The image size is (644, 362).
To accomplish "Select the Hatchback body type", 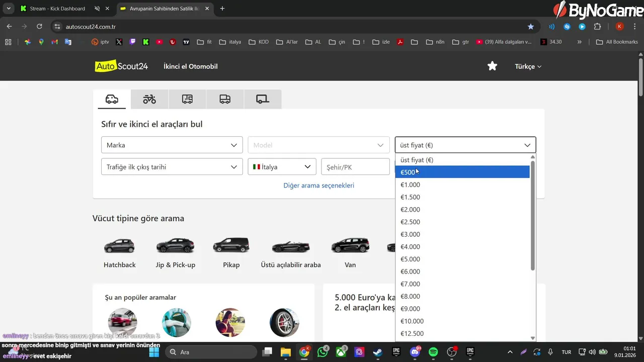I will 120,254.
